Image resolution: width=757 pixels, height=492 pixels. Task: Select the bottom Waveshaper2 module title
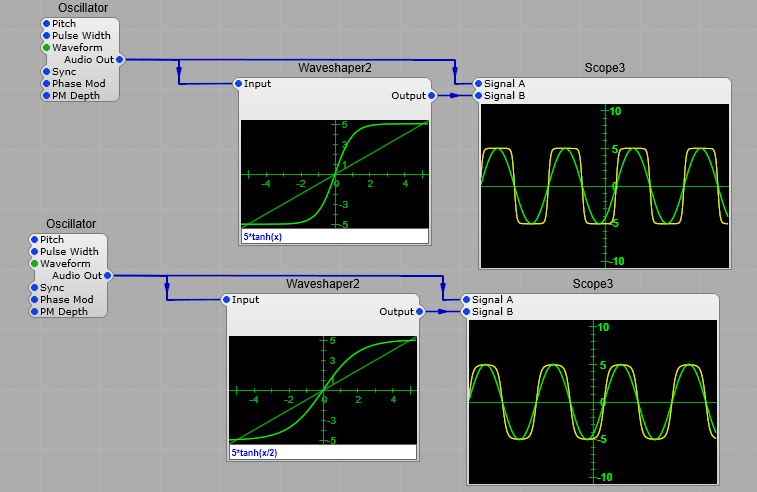322,284
